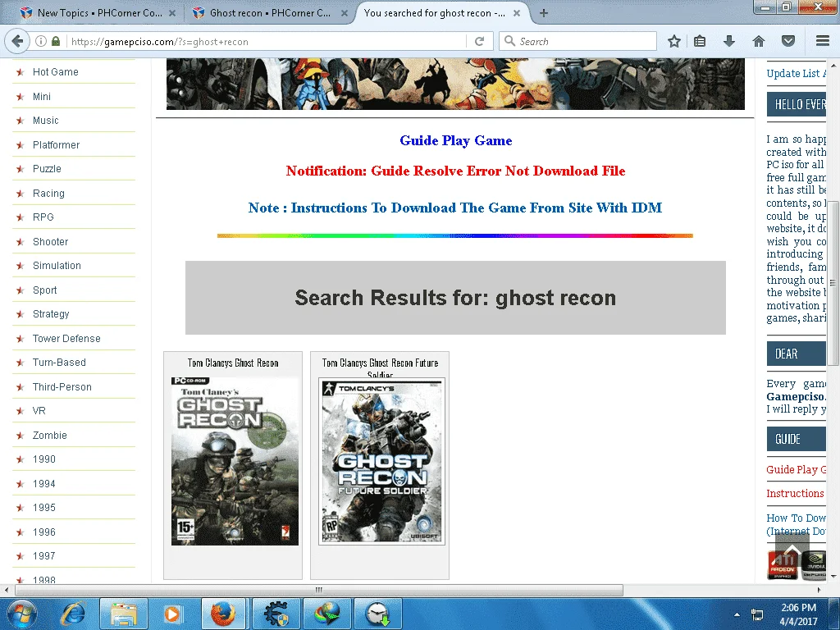Open a new tab with the plus button
840x630 pixels.
(x=543, y=13)
